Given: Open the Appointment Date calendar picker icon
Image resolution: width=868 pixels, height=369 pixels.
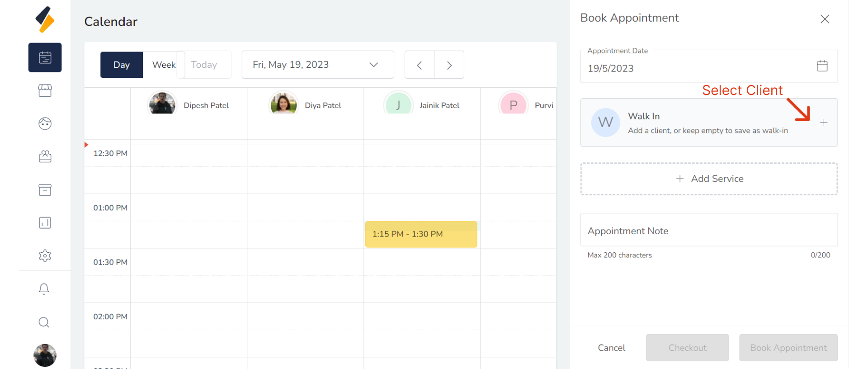Looking at the screenshot, I should tap(822, 66).
